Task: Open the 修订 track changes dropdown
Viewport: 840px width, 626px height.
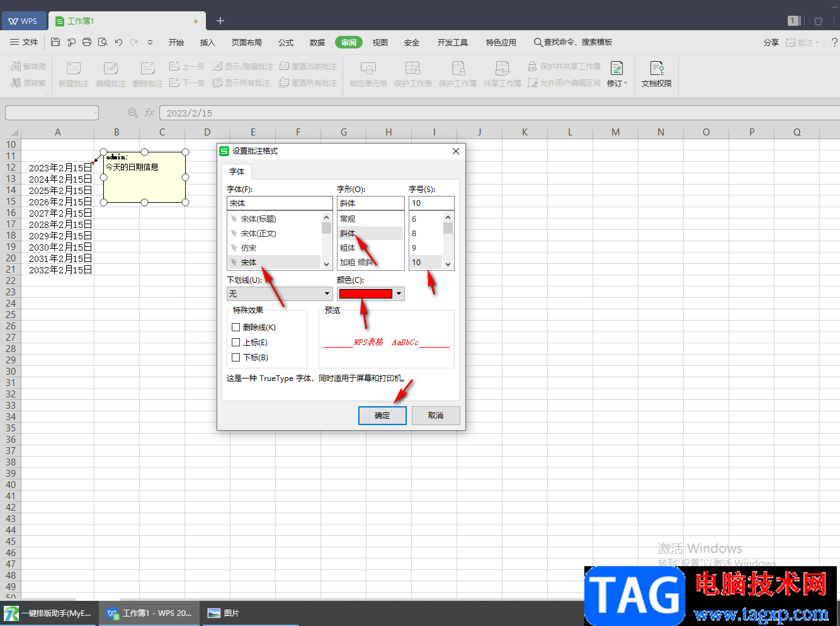Action: [617, 83]
